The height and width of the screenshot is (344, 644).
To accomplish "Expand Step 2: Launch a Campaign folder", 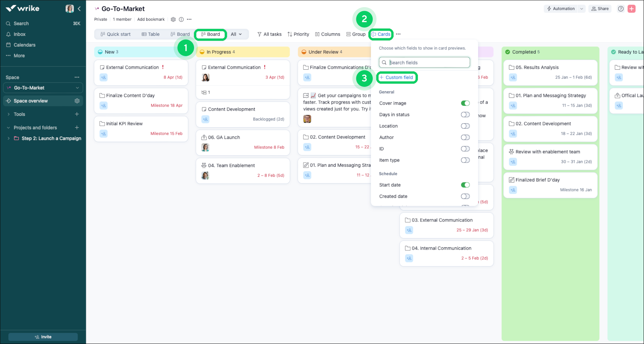I will [9, 139].
